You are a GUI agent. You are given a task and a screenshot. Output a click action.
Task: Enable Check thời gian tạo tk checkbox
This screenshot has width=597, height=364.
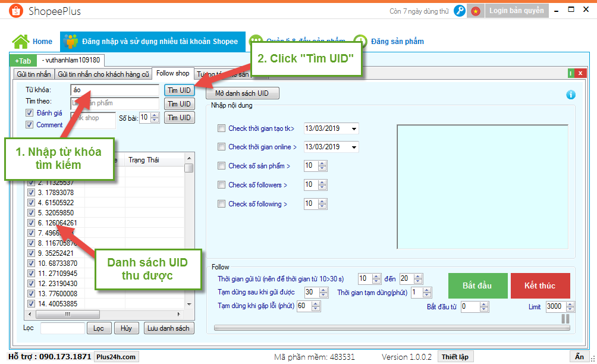(x=222, y=128)
